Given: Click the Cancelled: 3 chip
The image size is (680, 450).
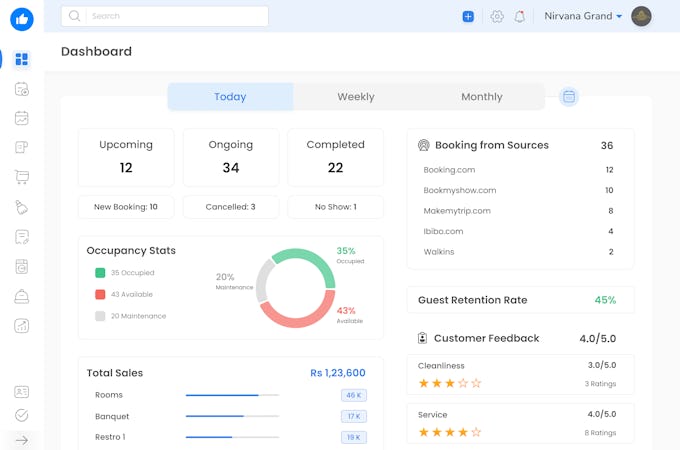Looking at the screenshot, I should (x=231, y=207).
